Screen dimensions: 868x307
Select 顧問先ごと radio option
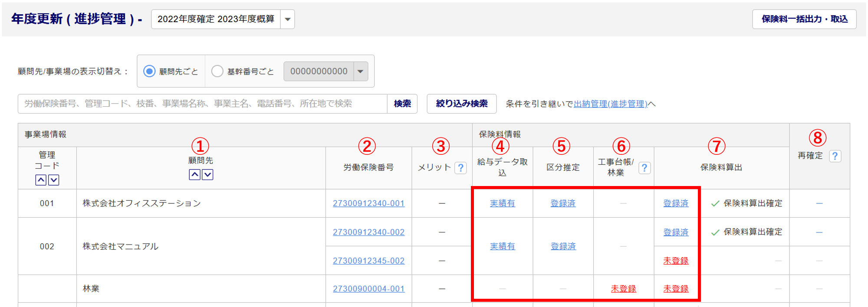pos(149,71)
